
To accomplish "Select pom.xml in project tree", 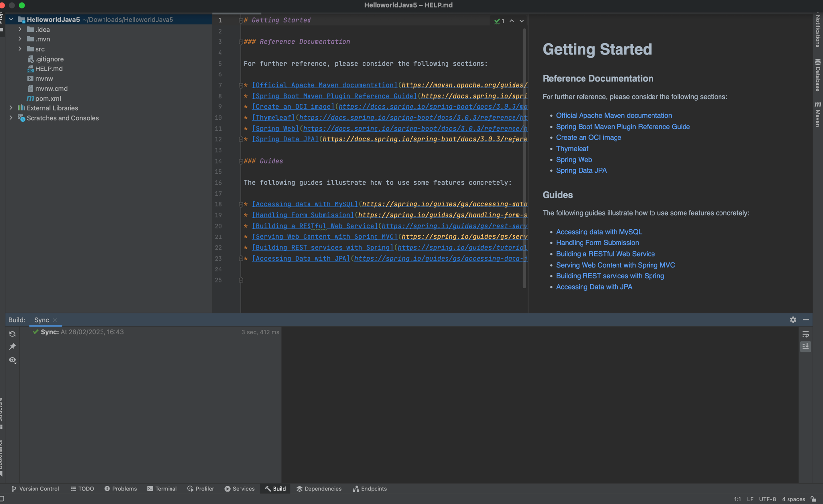I will pos(43,98).
